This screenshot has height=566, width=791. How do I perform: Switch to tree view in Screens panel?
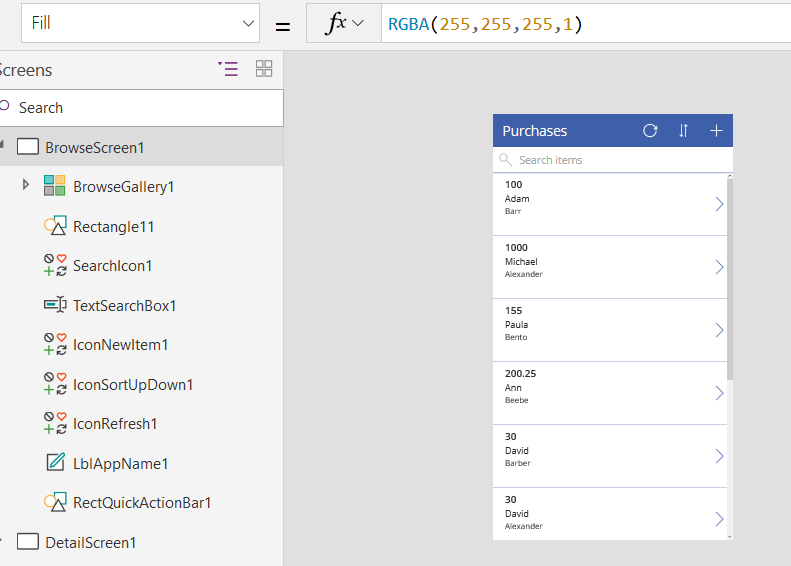click(x=228, y=69)
